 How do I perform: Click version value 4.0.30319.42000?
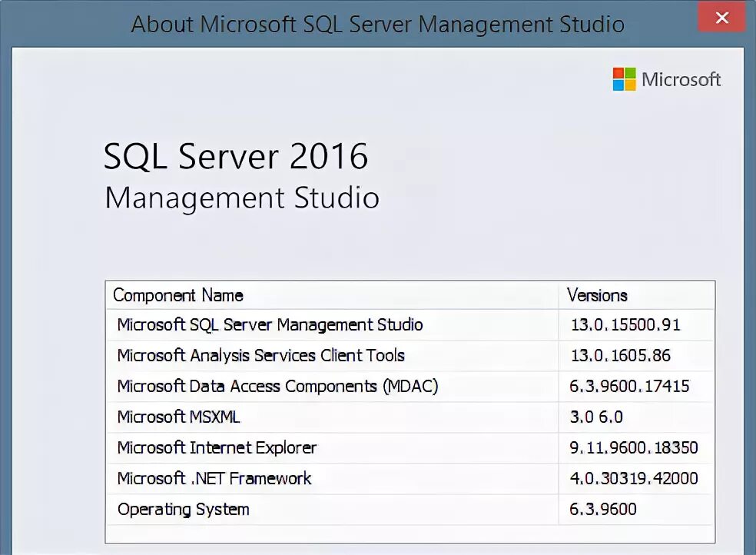pos(634,478)
